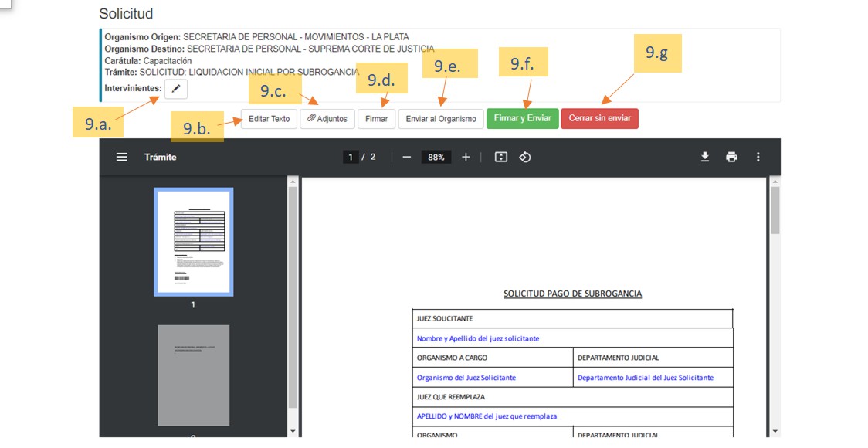Click the green Firmar y Enviar button
The image size is (868, 448).
[522, 118]
